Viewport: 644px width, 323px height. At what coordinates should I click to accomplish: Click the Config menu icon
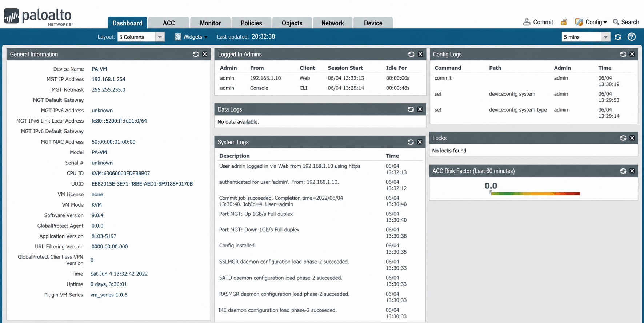tap(579, 22)
